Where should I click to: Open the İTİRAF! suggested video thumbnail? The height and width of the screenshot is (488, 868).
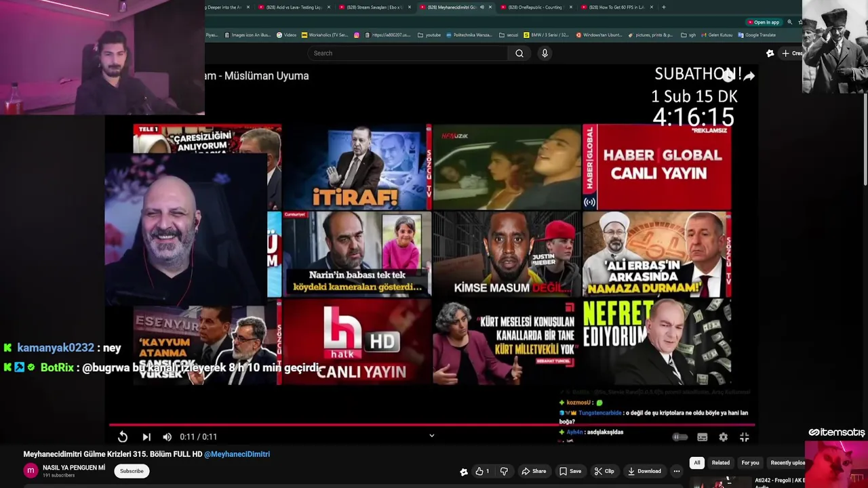click(357, 167)
